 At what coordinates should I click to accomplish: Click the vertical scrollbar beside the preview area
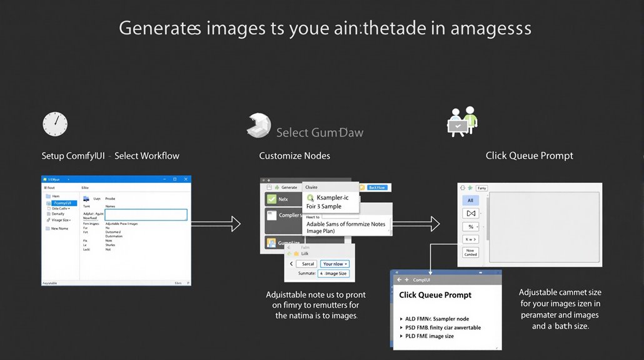tap(488, 218)
